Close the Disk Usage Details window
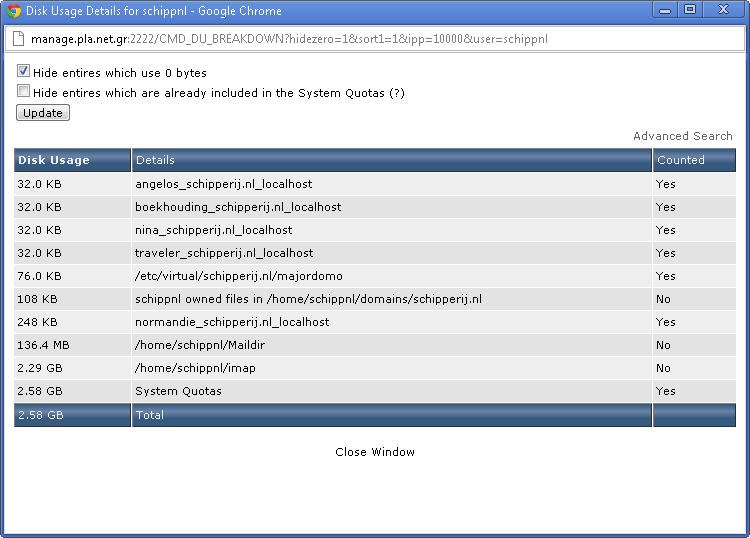Viewport: 750px width, 538px height. coord(724,10)
